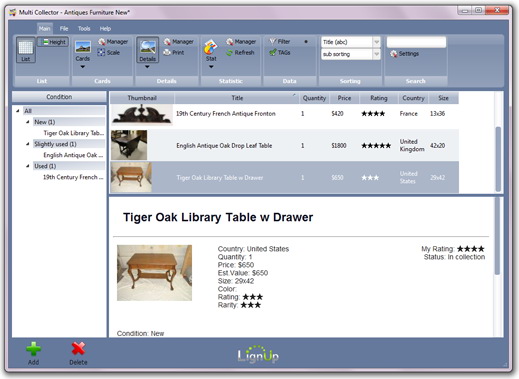Open the Stat statistics view
519x379 pixels.
tap(211, 50)
